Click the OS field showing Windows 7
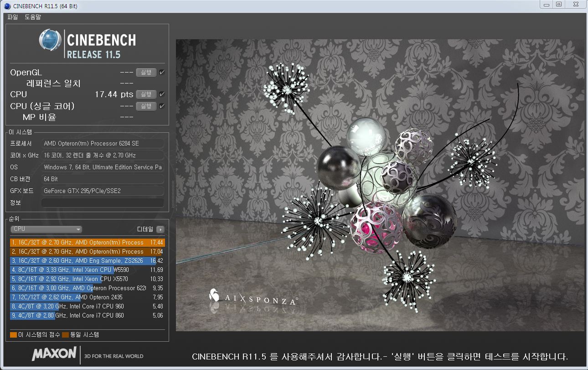Viewport: 588px width, 370px height. click(x=103, y=167)
